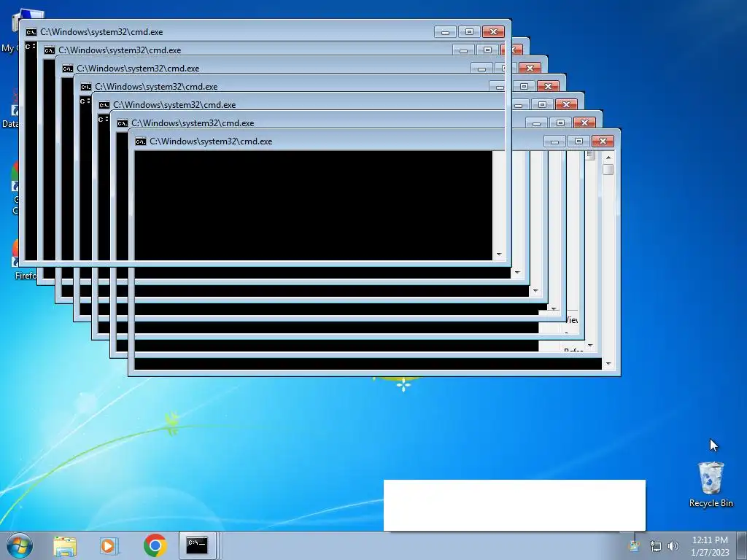Image resolution: width=747 pixels, height=560 pixels.
Task: Maximize the fourth cmd window from the front
Action: tap(524, 86)
